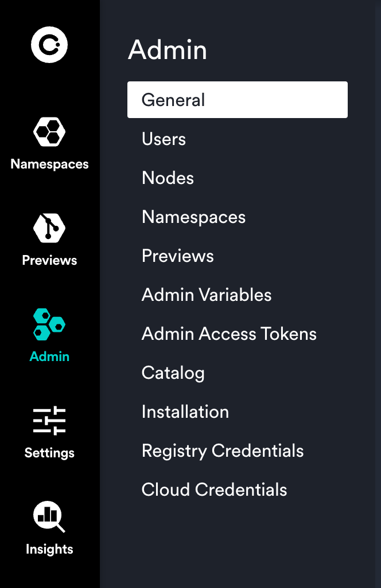Select Previews in the Admin list
The image size is (381, 588).
tap(177, 256)
